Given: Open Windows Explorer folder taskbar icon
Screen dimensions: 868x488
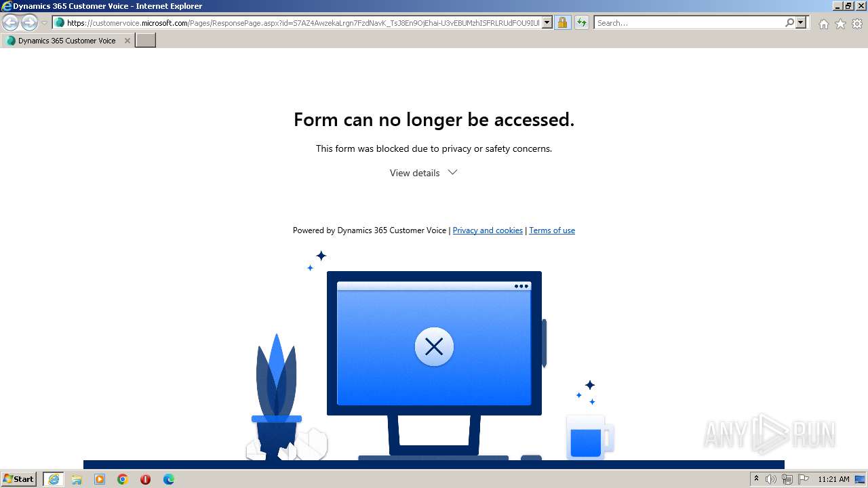Looking at the screenshot, I should [x=77, y=479].
